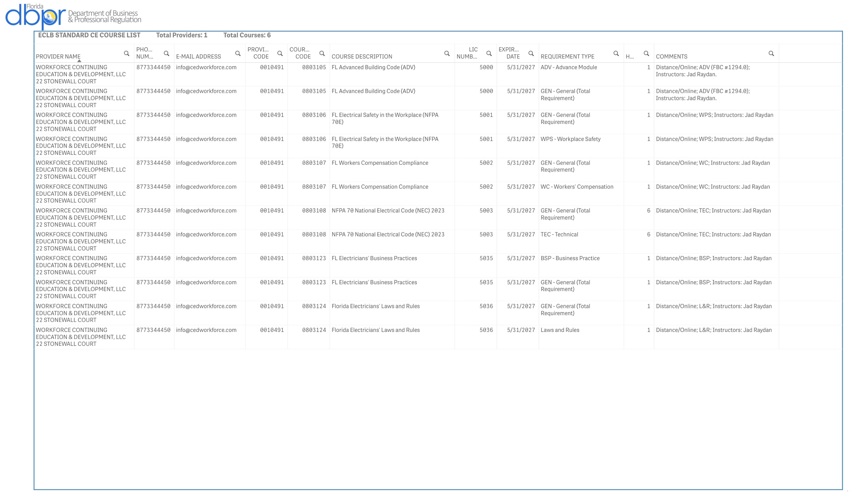The height and width of the screenshot is (495, 868).
Task: Click the REQUIREMENT TYPE column header
Action: 567,57
